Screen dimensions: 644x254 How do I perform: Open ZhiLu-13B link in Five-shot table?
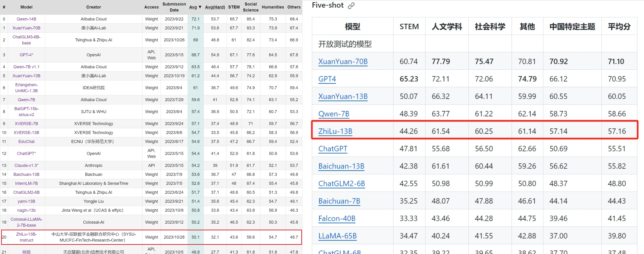tap(335, 131)
